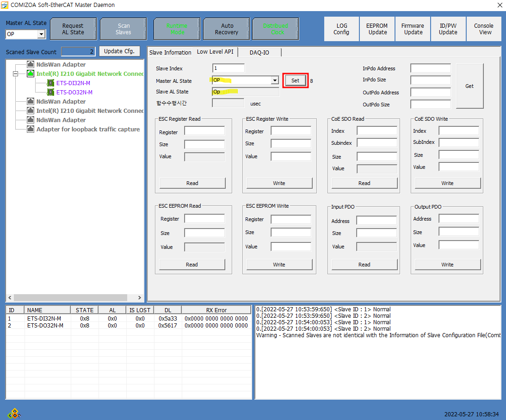Open Master AL State dropdown beside Set button
The width and height of the screenshot is (506, 420).
tap(275, 80)
